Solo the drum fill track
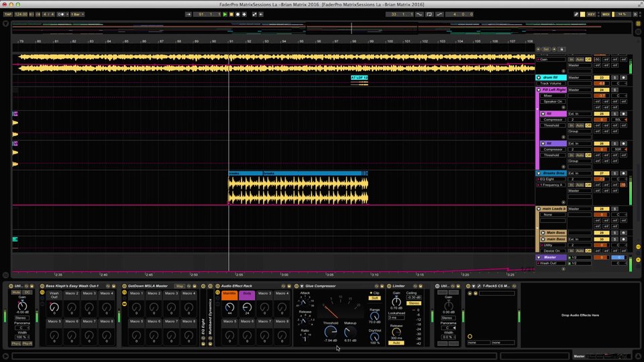 tap(615, 78)
